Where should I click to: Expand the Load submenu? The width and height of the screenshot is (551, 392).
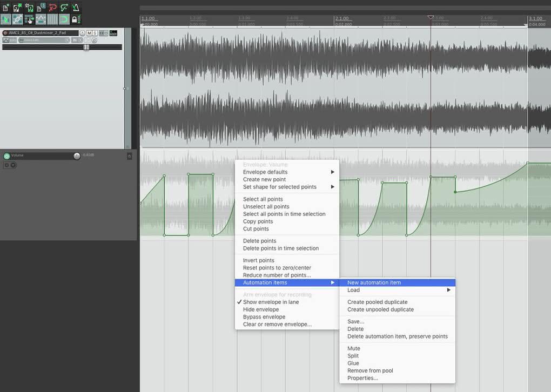398,290
